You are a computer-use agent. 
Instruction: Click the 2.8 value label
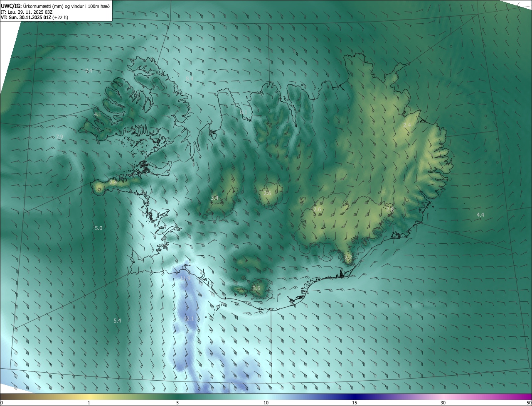pos(389,210)
